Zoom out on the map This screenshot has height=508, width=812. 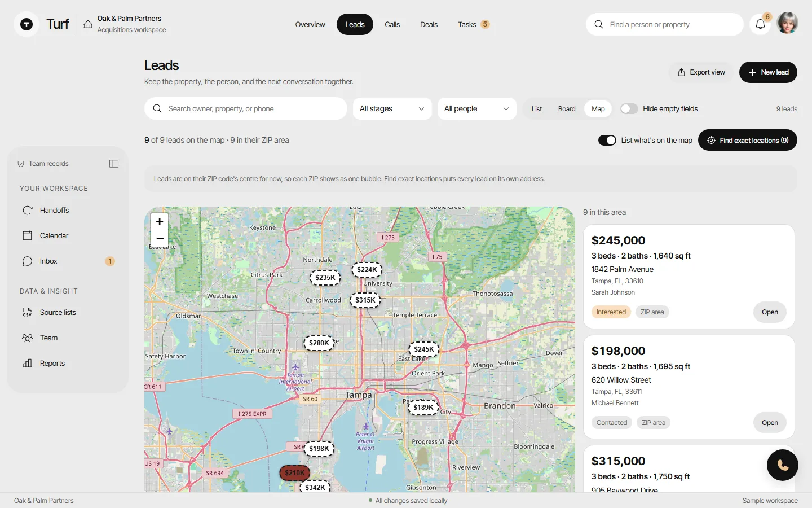[x=160, y=239]
